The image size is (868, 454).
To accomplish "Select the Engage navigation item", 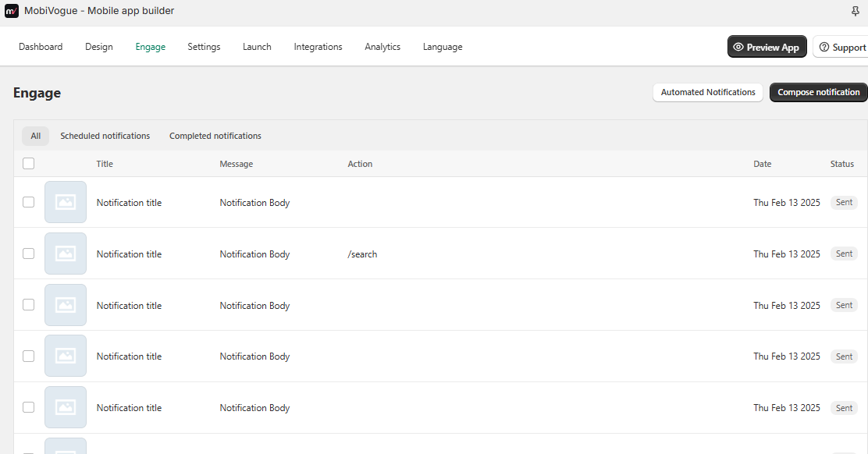I will 151,47.
